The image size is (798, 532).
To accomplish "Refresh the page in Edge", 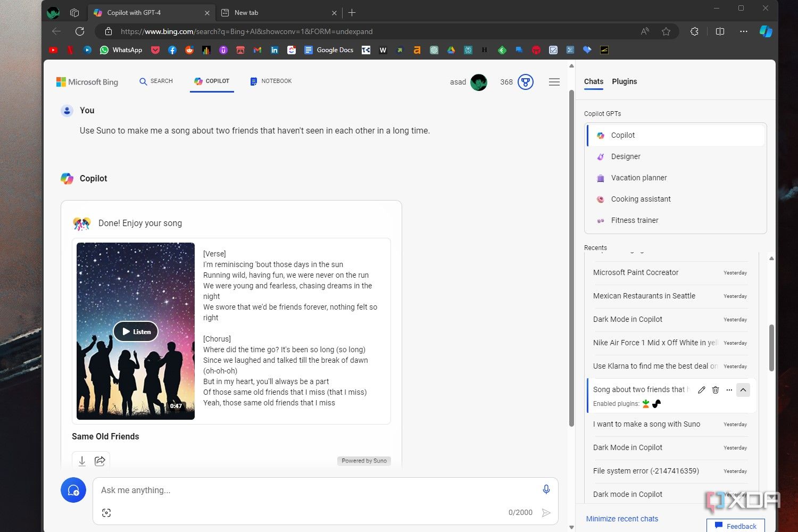I will pos(80,31).
